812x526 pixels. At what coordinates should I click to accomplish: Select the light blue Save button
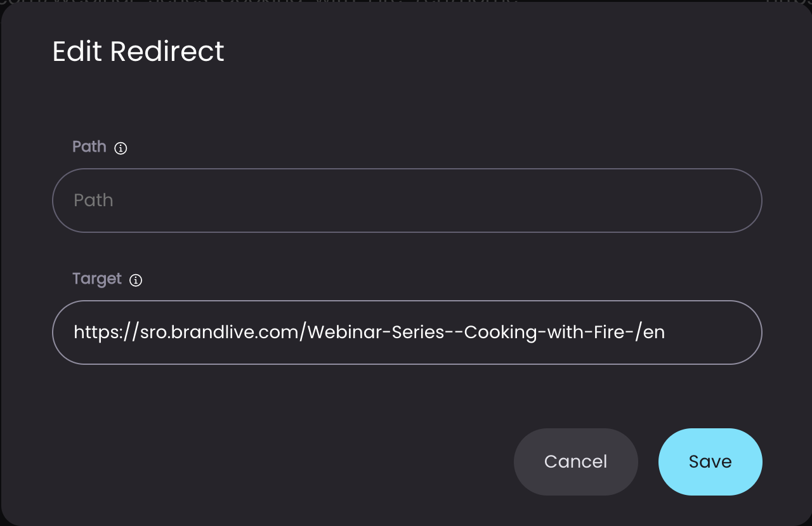pyautogui.click(x=710, y=461)
